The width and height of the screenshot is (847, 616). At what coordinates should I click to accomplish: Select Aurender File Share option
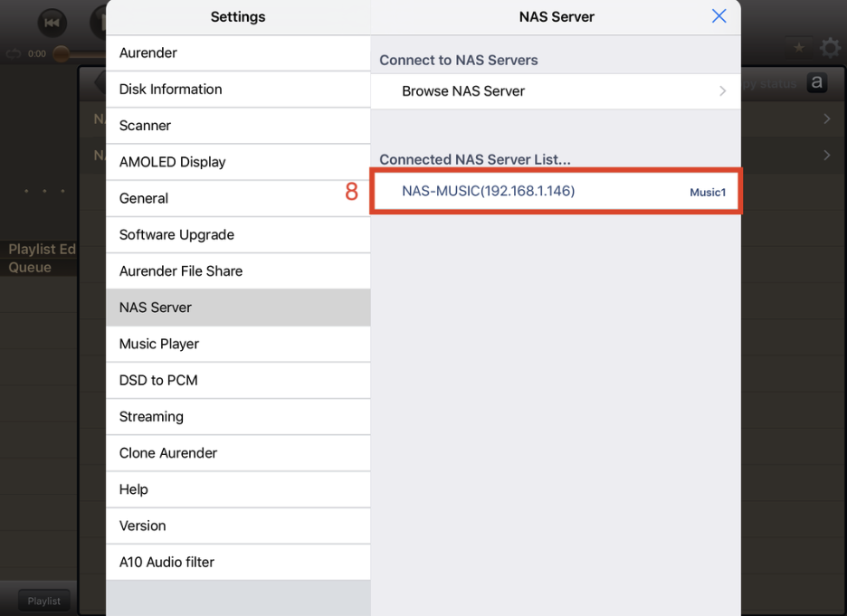(238, 271)
